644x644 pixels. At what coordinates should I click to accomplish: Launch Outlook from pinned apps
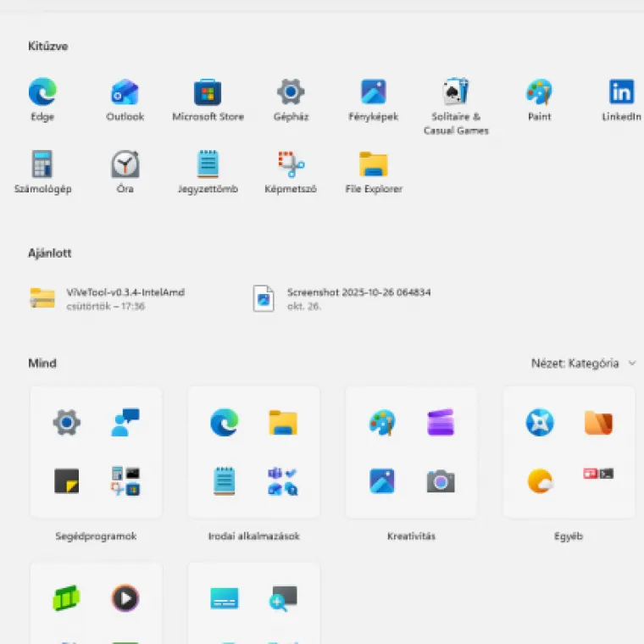click(x=125, y=100)
